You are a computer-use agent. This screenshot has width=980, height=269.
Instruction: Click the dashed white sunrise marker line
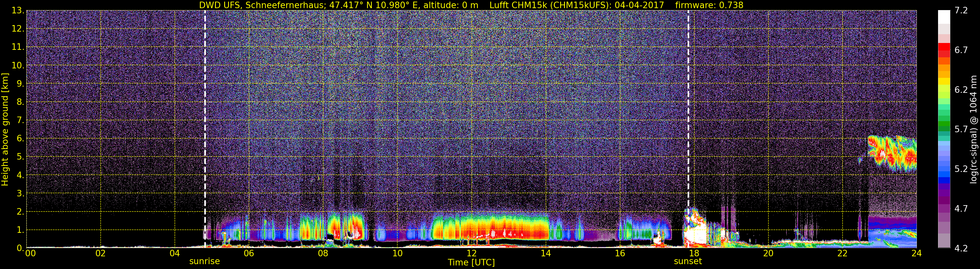(x=205, y=129)
